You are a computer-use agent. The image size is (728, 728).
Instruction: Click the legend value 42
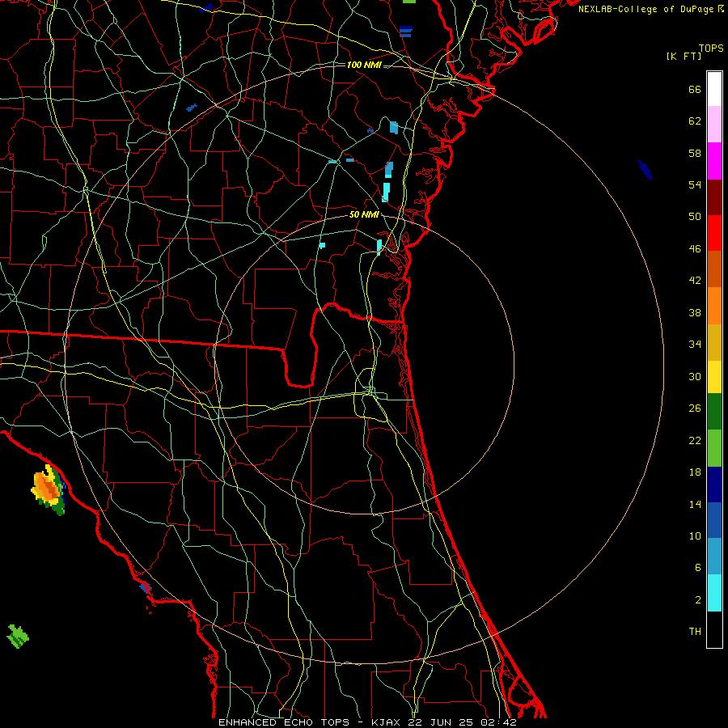click(695, 281)
